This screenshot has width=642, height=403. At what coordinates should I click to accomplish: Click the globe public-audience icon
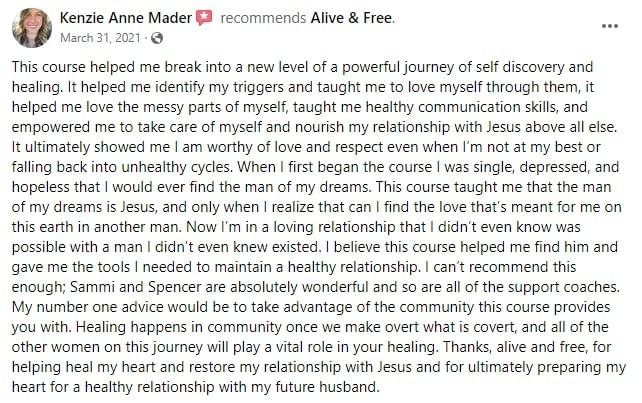click(157, 38)
